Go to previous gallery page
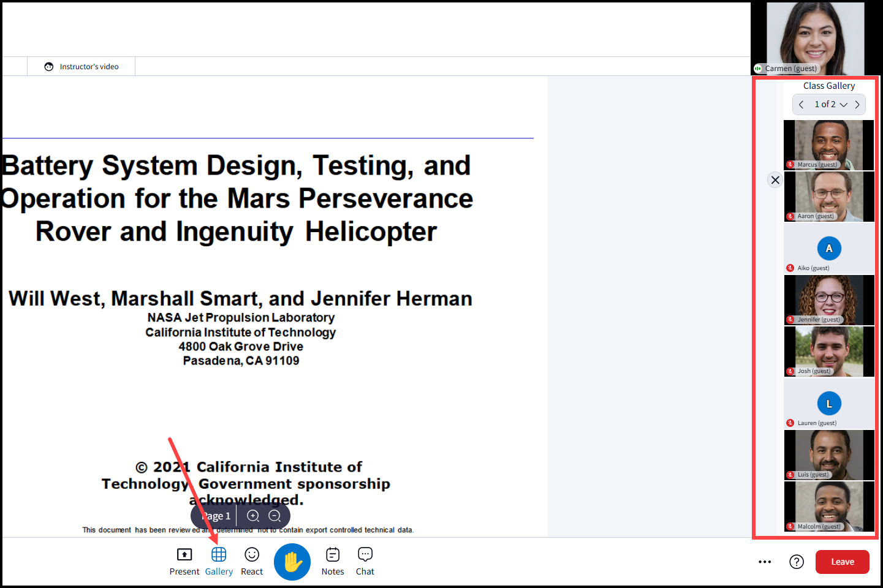 802,105
